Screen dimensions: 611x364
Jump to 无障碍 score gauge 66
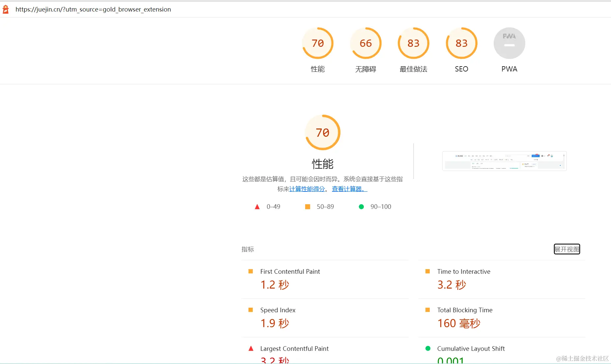(x=365, y=43)
